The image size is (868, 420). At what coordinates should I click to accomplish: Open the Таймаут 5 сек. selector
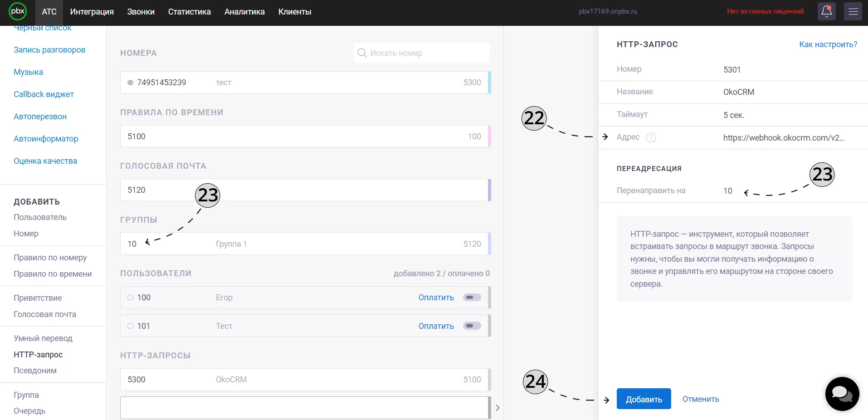point(733,115)
